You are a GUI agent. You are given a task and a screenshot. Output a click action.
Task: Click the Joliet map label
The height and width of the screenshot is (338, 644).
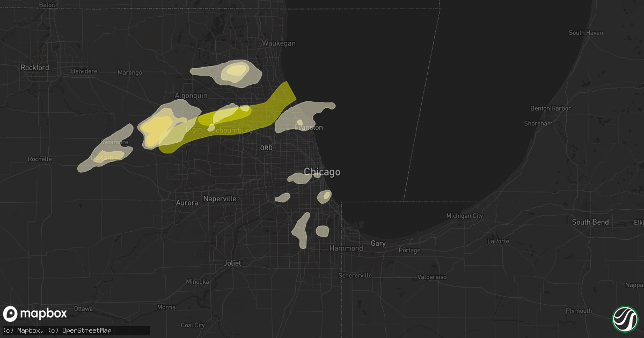tap(232, 263)
